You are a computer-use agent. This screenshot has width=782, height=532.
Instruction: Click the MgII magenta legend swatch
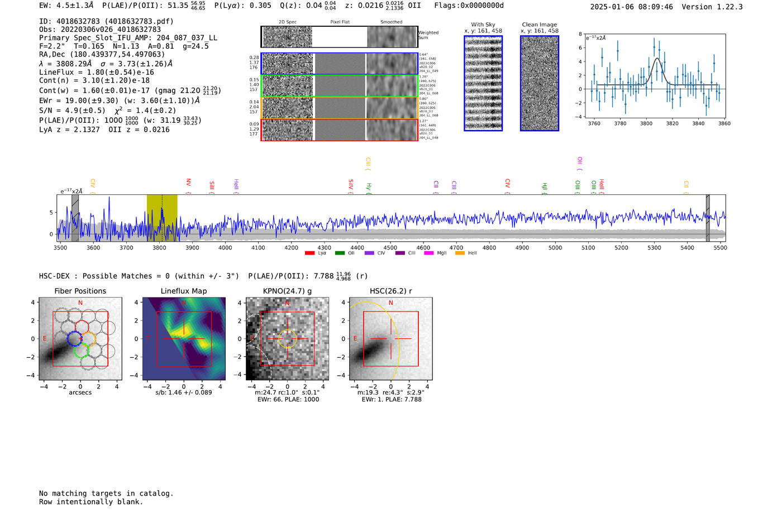tap(429, 253)
